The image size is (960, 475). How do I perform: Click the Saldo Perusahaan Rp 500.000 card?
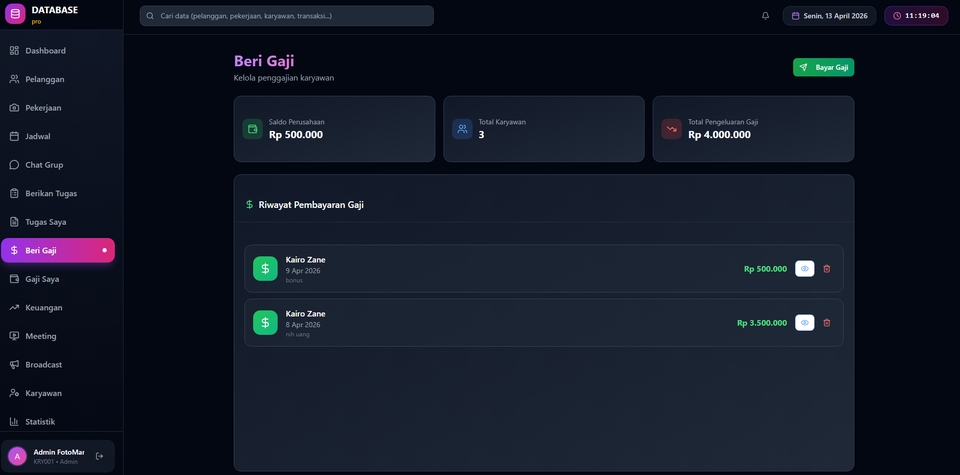(334, 129)
